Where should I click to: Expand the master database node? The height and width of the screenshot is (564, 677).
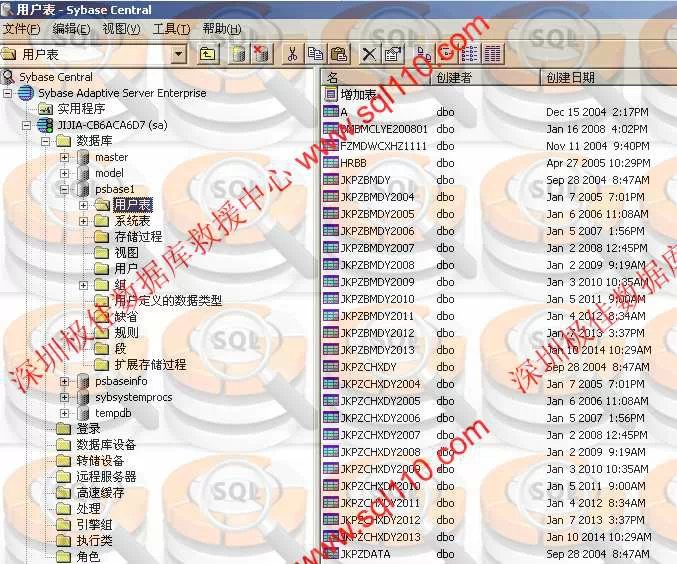[x=64, y=157]
